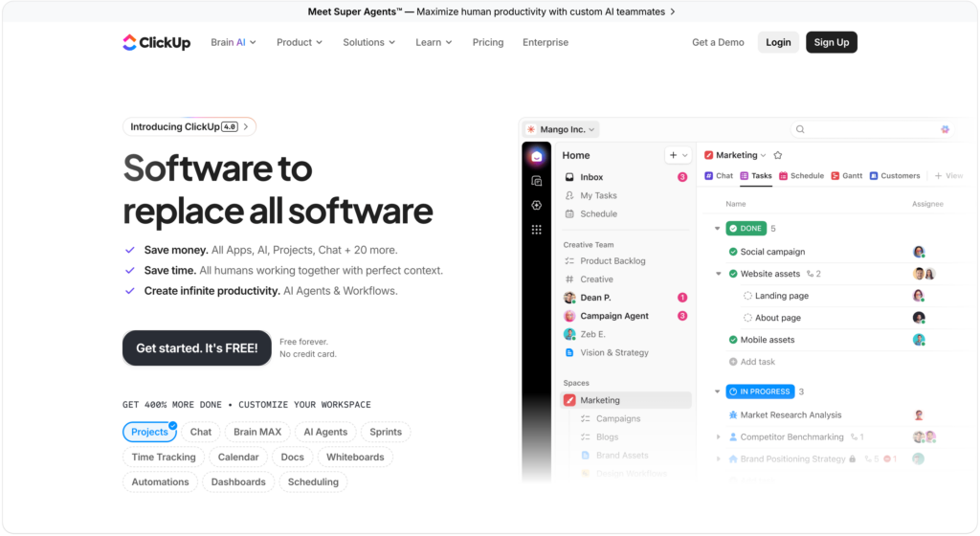Screen dimensions: 980x536
Task: Click the Schedule calendar icon in the sidebar
Action: point(569,213)
